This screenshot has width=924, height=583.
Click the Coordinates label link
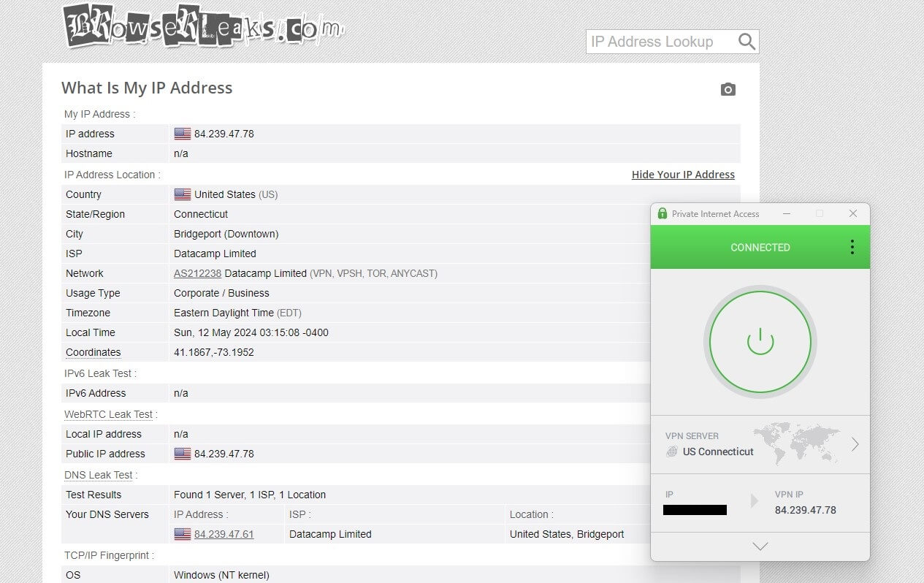pyautogui.click(x=93, y=352)
